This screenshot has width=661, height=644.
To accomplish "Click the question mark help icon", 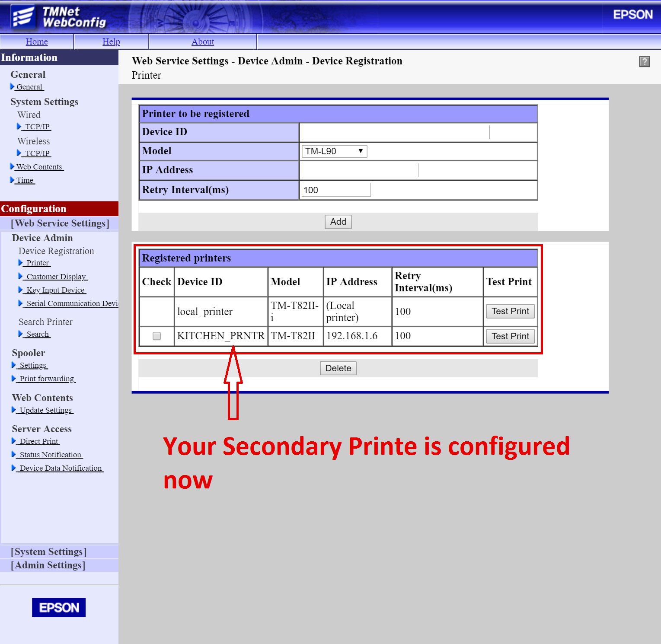I will tap(644, 62).
